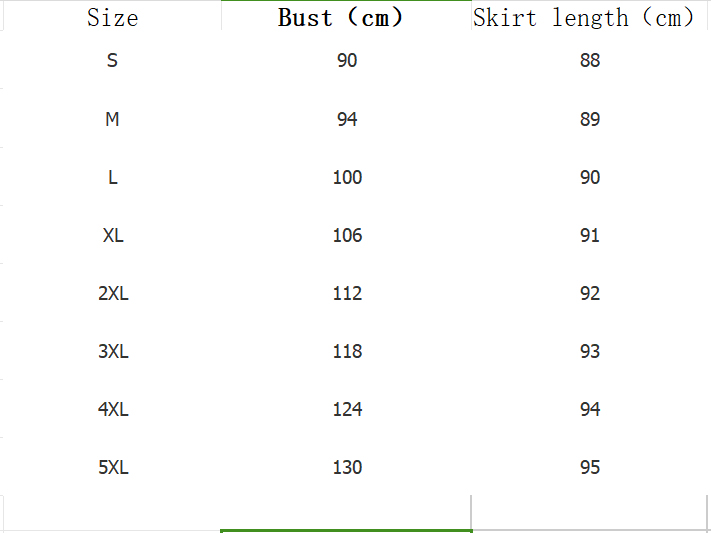
Task: Click the 3XL size cell
Action: 112,352
